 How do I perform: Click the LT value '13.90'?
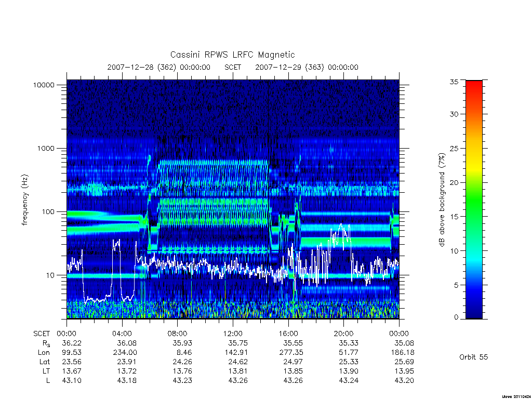pyautogui.click(x=349, y=371)
